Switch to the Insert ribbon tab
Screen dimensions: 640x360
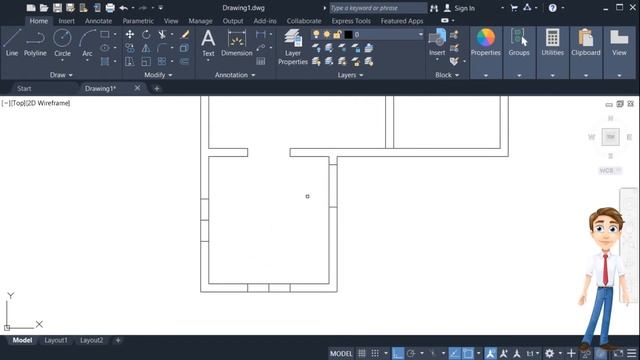[x=66, y=21]
